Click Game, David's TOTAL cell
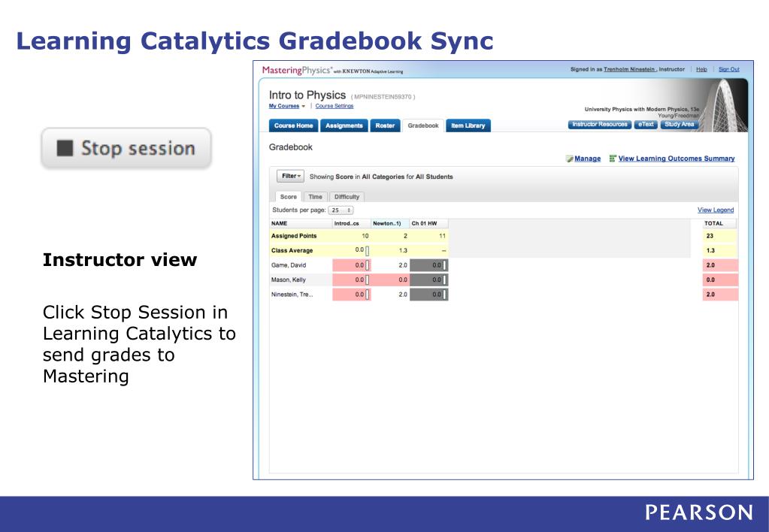Viewport: 769px width, 532px height. (720, 265)
